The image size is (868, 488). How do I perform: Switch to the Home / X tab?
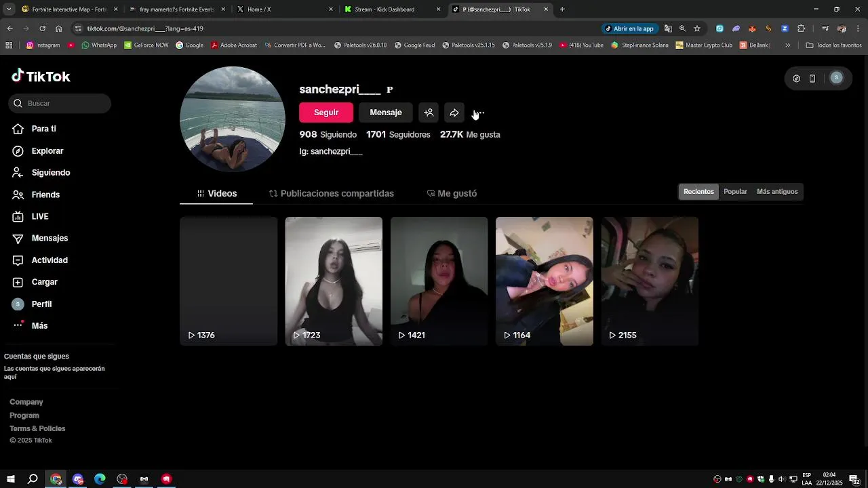coord(285,9)
